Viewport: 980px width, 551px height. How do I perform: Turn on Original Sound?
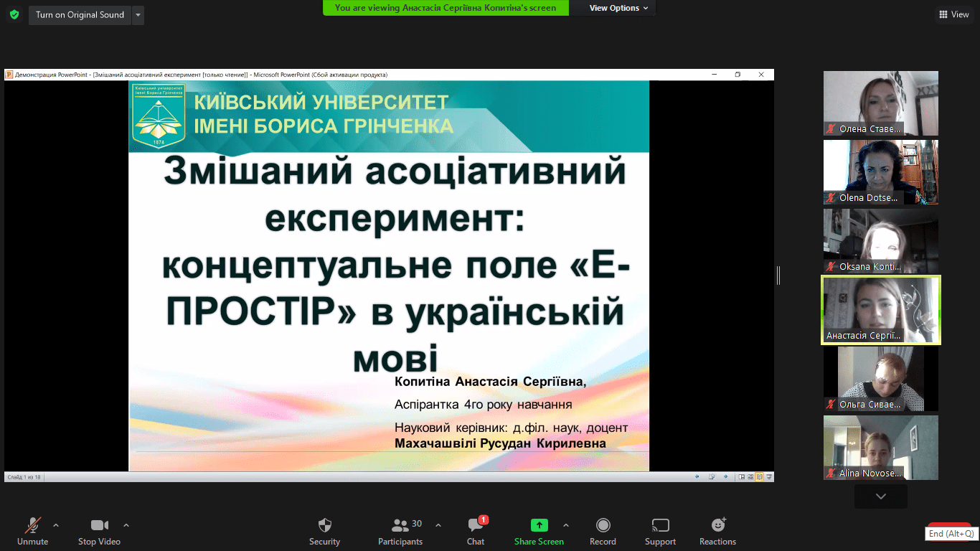[x=80, y=15]
